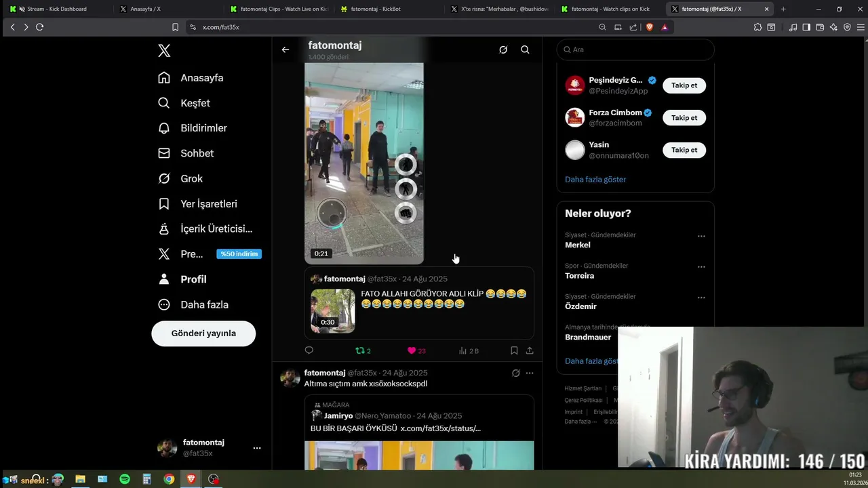The height and width of the screenshot is (488, 868).
Task: Switch to Stream - Kick Dashboard tab
Action: tap(57, 9)
